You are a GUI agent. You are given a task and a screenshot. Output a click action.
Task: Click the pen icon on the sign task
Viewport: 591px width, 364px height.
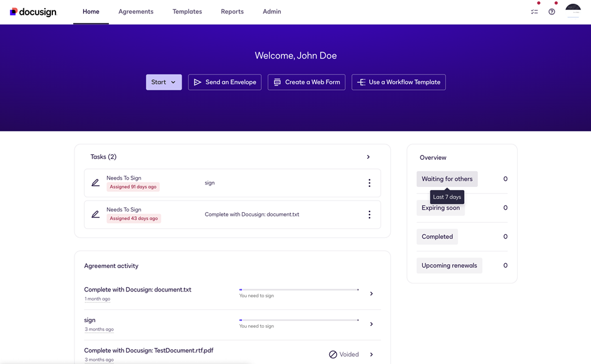click(95, 183)
